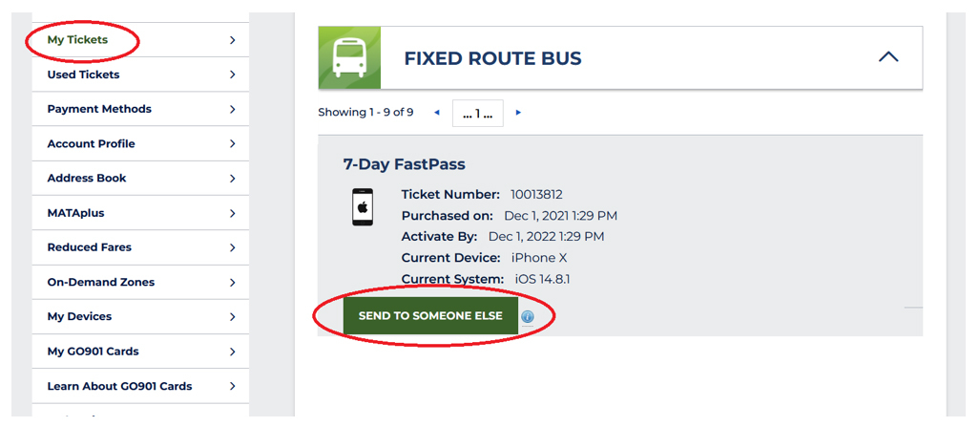980x427 pixels.
Task: Click the 7-Day FastPass ticket title
Action: (404, 164)
